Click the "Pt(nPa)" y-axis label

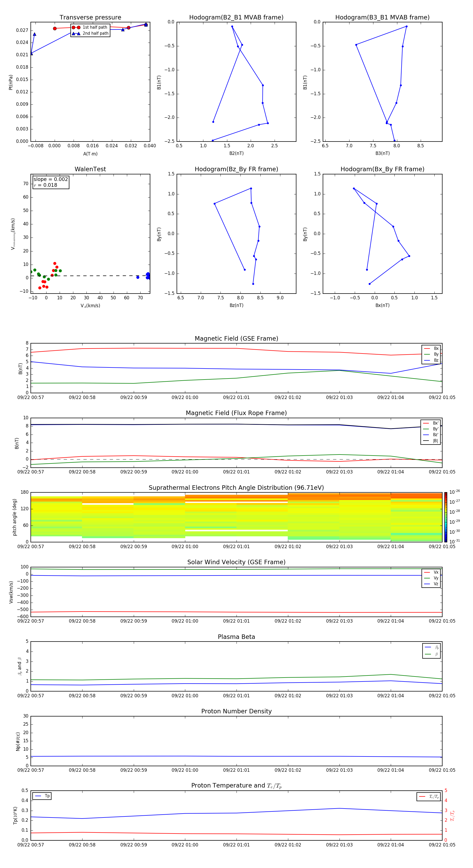click(x=11, y=82)
